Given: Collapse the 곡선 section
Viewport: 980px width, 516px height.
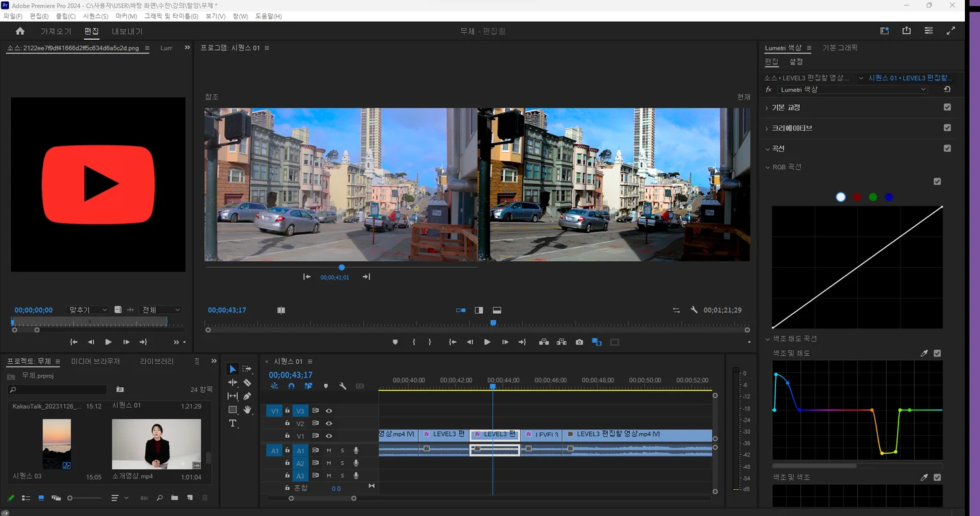Looking at the screenshot, I should (768, 149).
